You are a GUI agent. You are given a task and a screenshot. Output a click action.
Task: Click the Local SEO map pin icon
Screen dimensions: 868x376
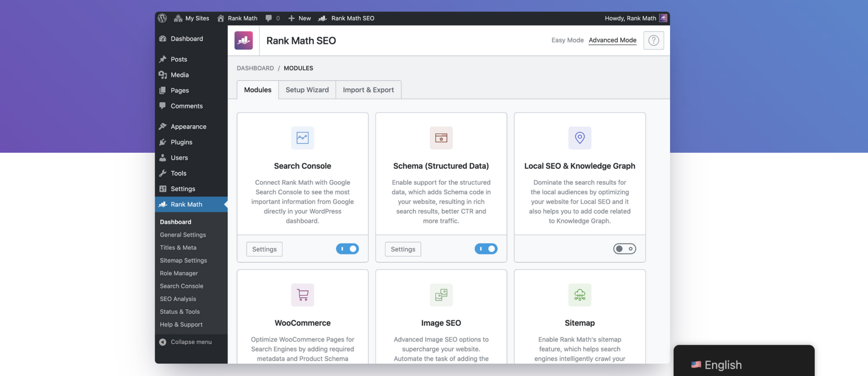point(580,138)
